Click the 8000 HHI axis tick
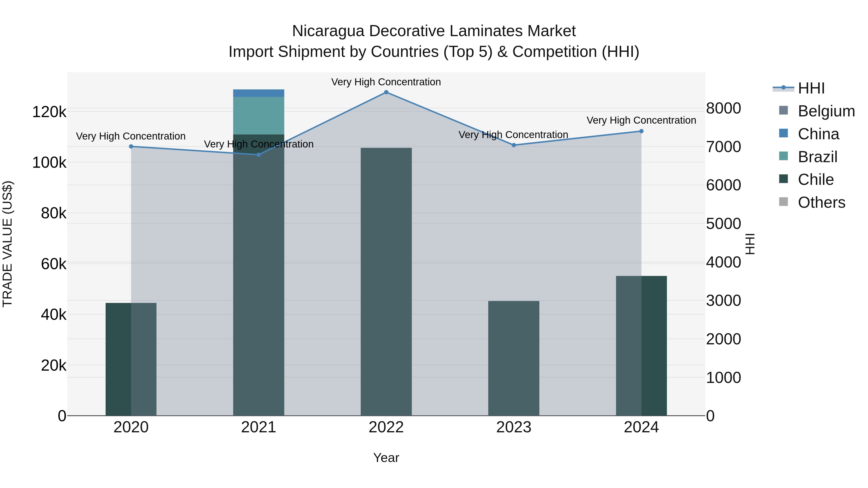The image size is (868, 488). (723, 108)
